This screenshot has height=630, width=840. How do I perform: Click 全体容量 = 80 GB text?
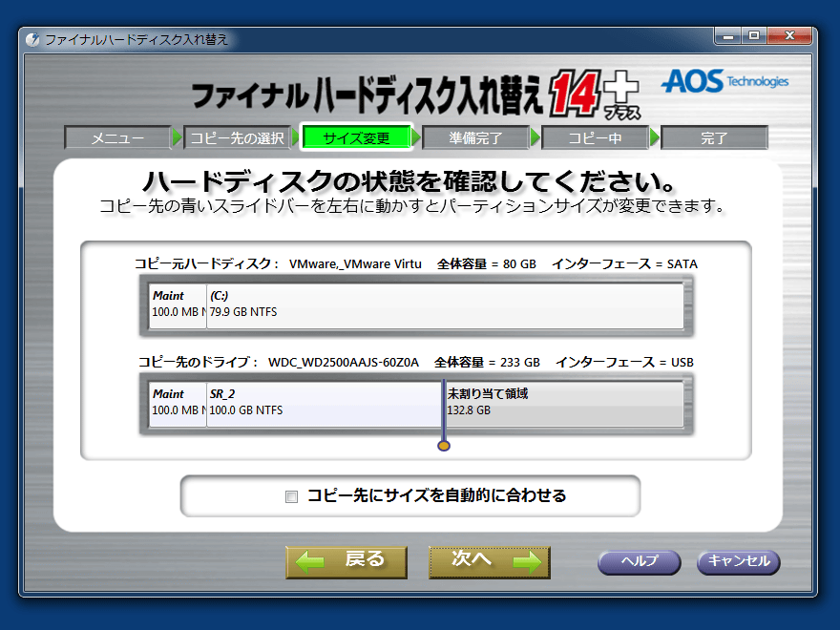pyautogui.click(x=487, y=264)
